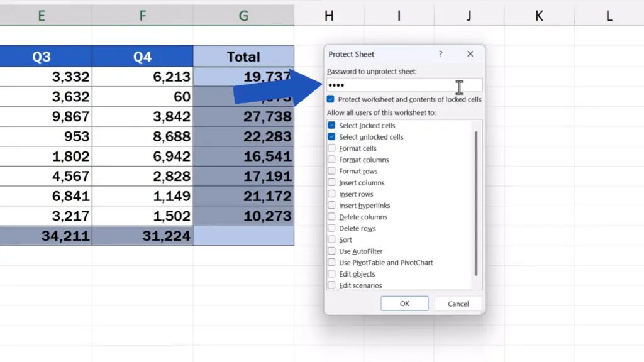Enable Format columns permission
This screenshot has width=644, height=362.
coord(332,160)
